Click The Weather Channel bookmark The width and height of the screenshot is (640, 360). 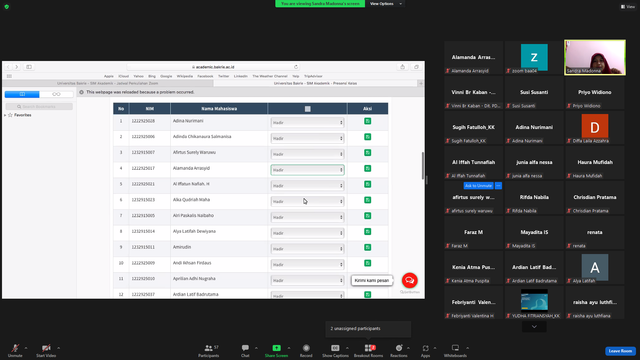coord(270,76)
